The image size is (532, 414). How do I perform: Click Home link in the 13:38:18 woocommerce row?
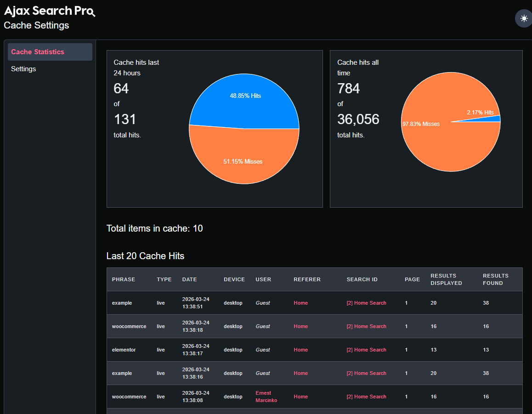tap(301, 326)
